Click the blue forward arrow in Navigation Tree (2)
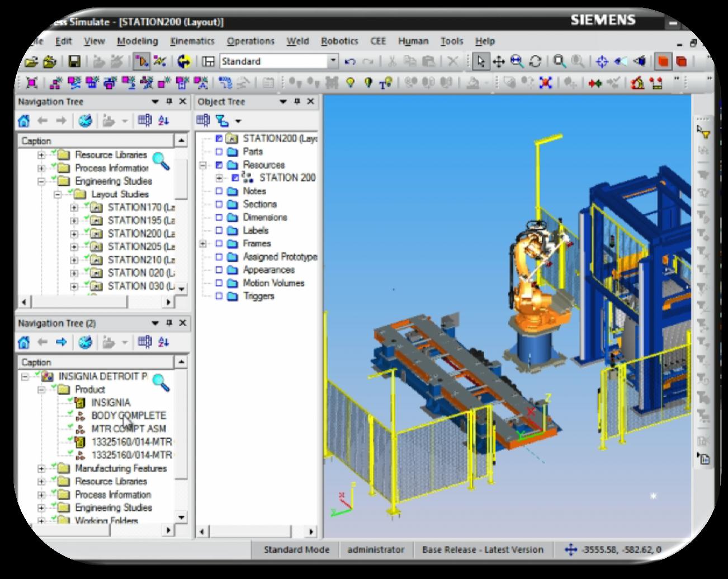 [61, 342]
